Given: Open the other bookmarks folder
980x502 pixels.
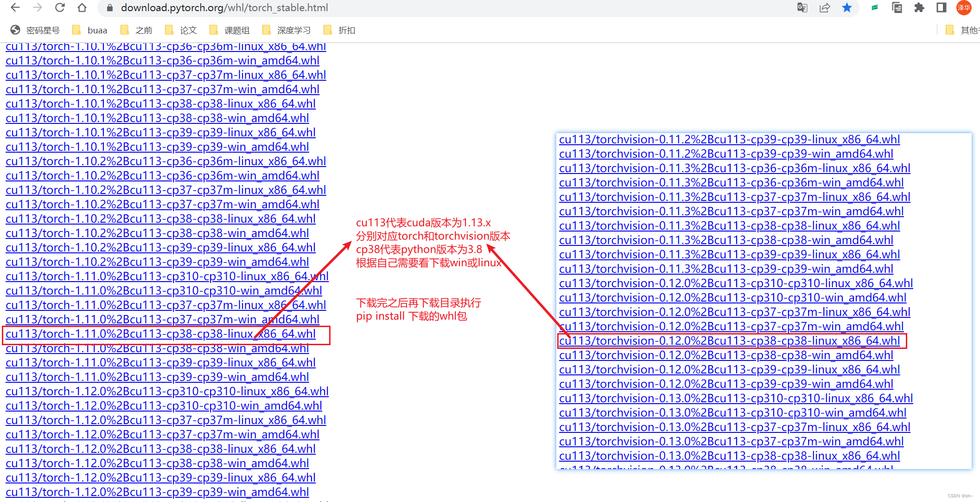Looking at the screenshot, I should pos(962,30).
